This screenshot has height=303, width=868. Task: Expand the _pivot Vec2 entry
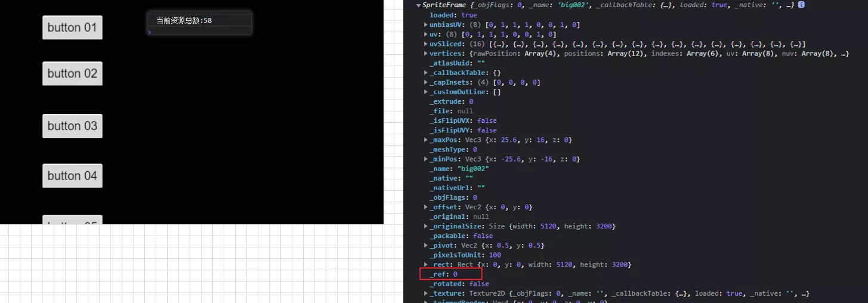pyautogui.click(x=426, y=245)
